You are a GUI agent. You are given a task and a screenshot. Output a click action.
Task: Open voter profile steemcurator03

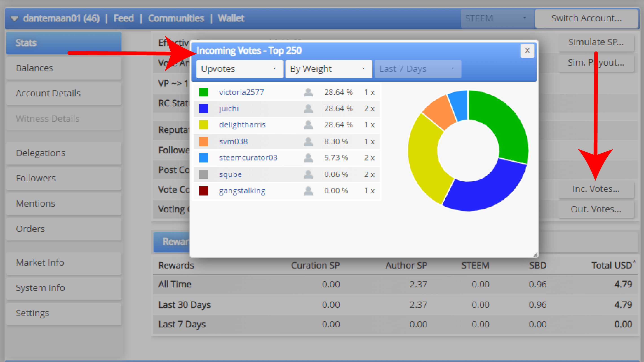(248, 158)
